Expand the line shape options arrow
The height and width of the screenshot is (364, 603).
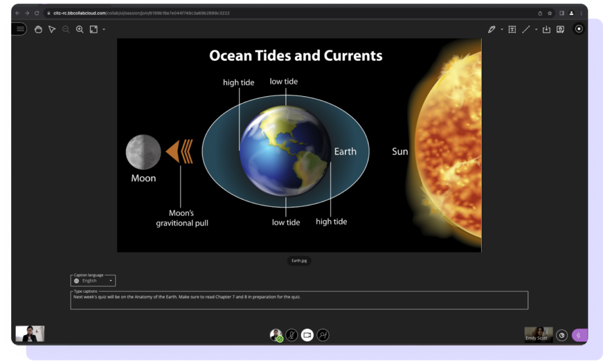coord(536,29)
